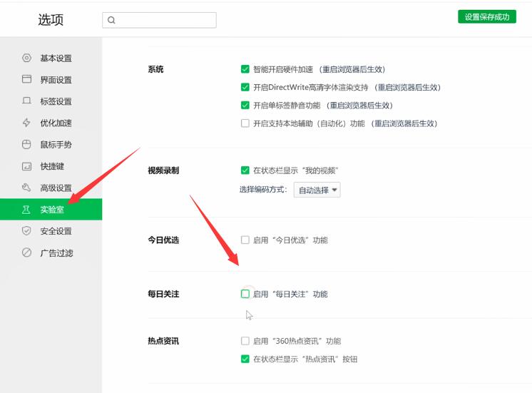This screenshot has width=532, height=393.
Task: Click the 实验室 flask icon
Action: click(26, 210)
